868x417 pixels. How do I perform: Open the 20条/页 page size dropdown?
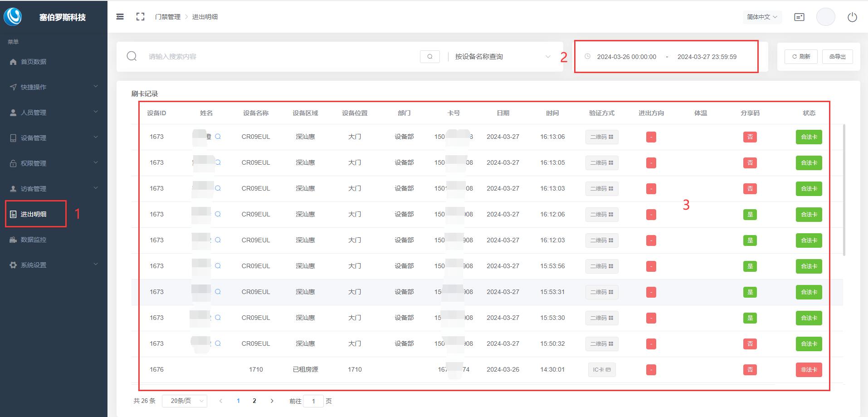(x=185, y=401)
